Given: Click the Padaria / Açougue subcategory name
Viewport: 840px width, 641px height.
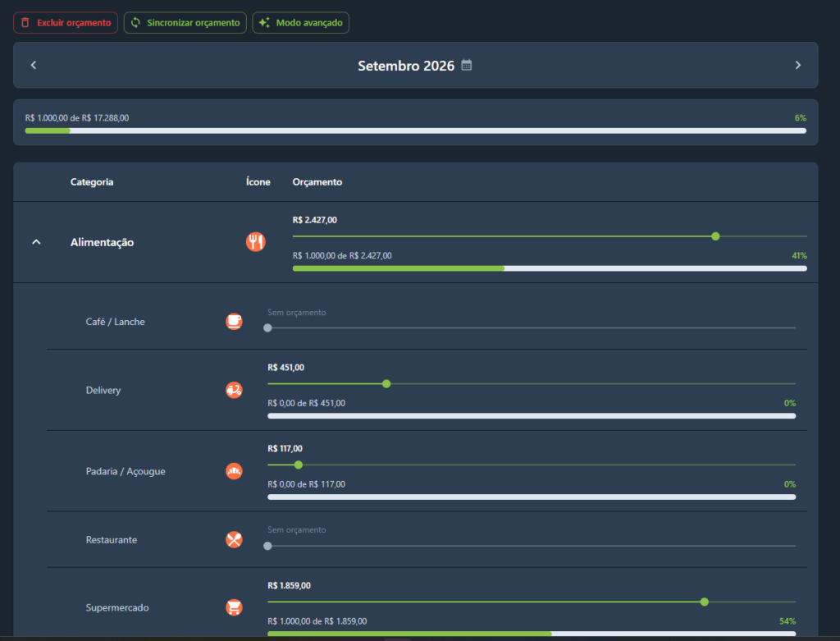Looking at the screenshot, I should tap(126, 472).
